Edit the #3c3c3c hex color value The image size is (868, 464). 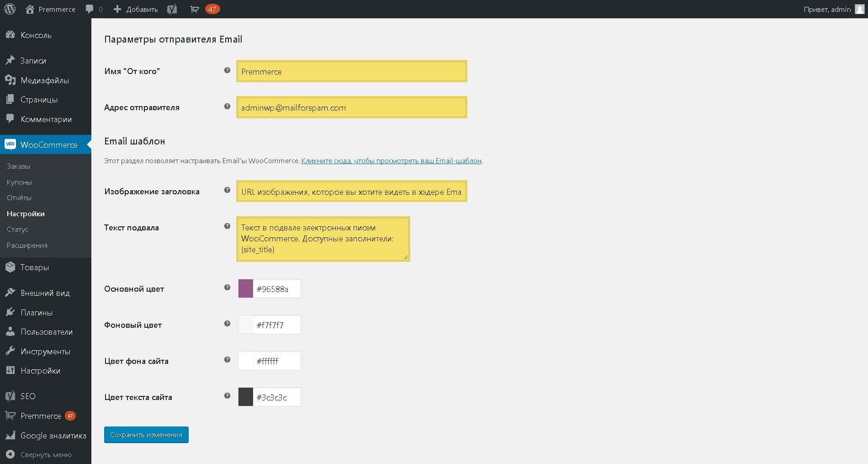pyautogui.click(x=277, y=397)
